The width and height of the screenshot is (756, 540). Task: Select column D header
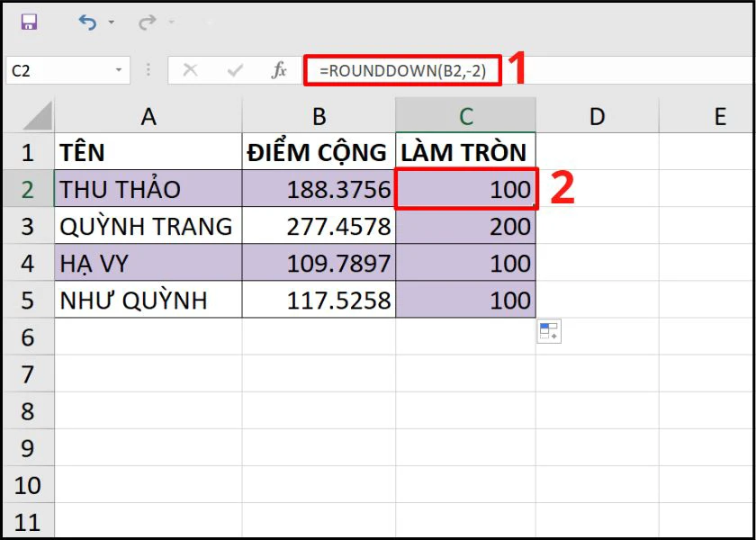pos(597,116)
